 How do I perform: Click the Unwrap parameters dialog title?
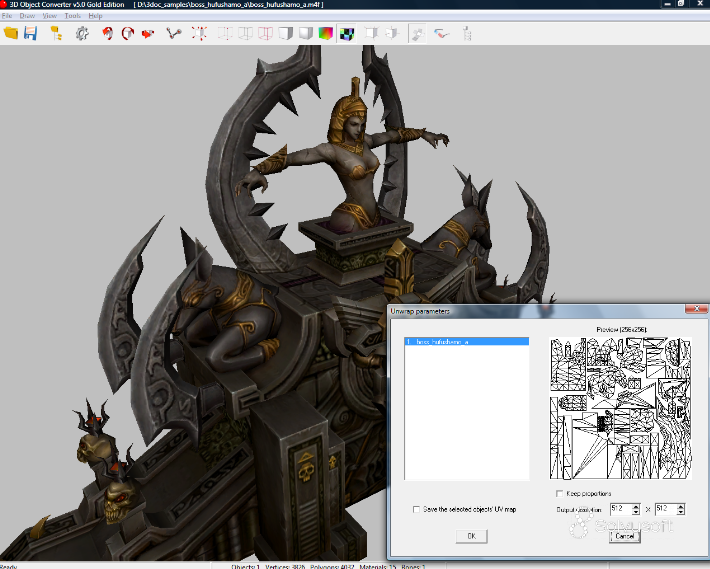click(420, 311)
